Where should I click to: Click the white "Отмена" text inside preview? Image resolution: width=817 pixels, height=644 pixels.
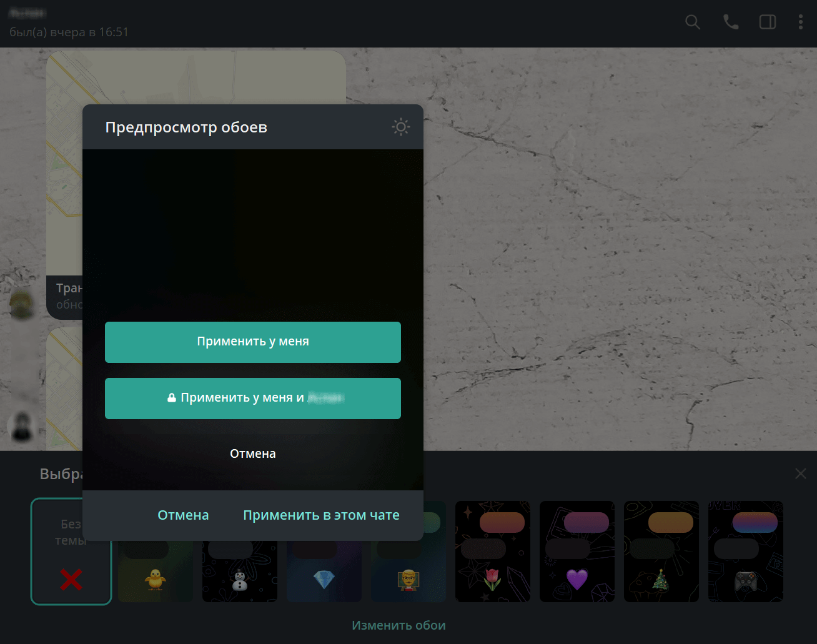[x=253, y=453]
